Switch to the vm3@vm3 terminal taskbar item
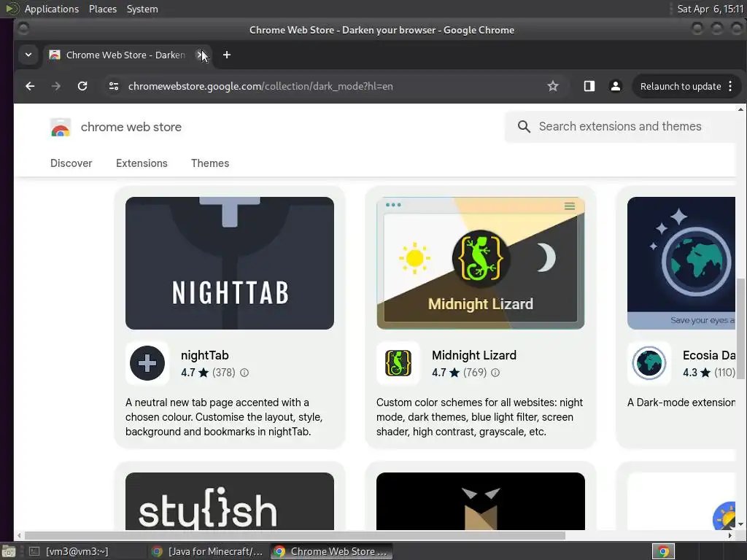This screenshot has width=747, height=560. [x=77, y=551]
